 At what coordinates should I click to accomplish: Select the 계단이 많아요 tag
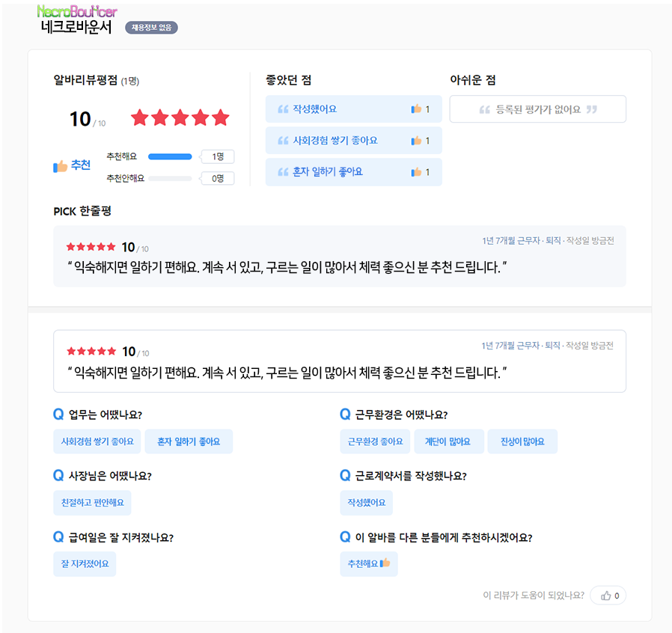click(448, 441)
